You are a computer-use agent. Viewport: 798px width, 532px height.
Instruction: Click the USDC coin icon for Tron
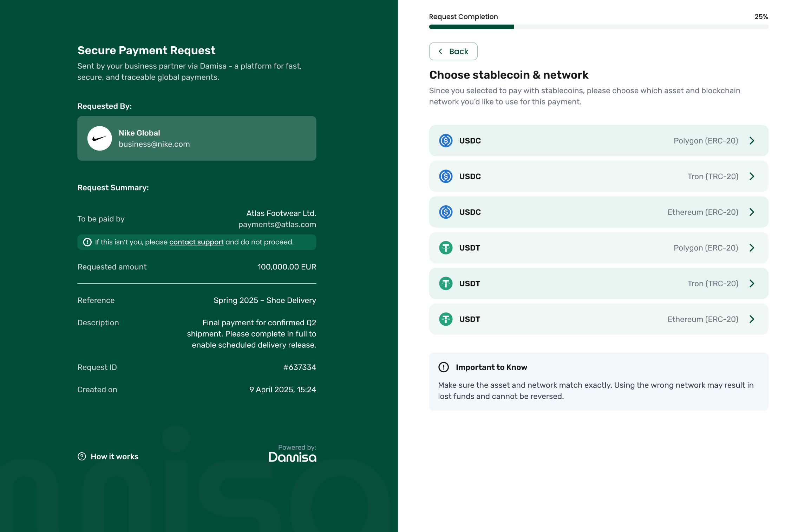[446, 177]
